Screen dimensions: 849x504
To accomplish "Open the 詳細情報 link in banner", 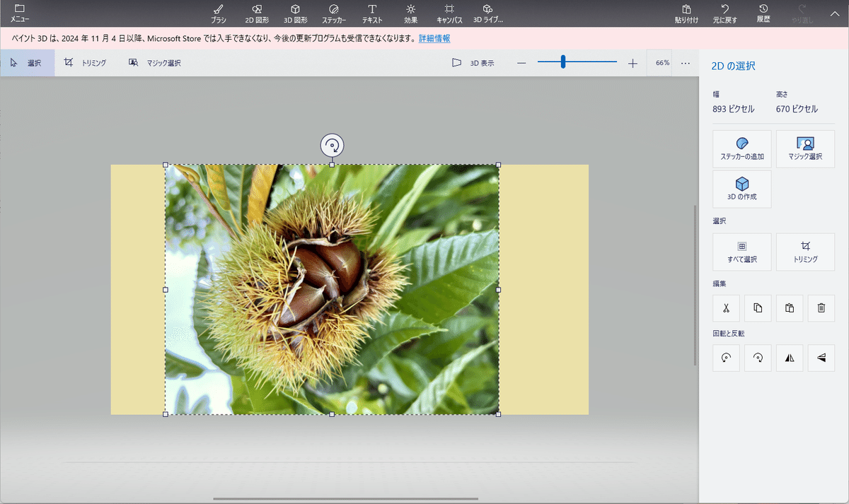I will (434, 38).
